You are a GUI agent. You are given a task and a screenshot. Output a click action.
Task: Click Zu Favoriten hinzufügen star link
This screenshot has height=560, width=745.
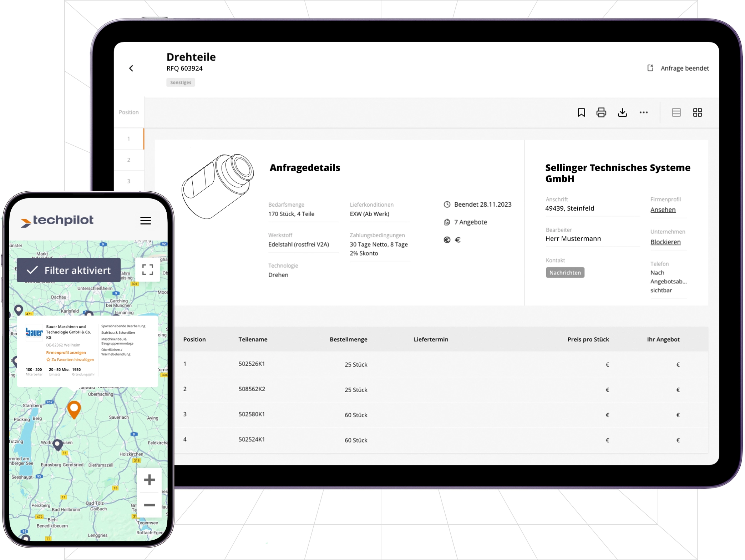coord(70,360)
